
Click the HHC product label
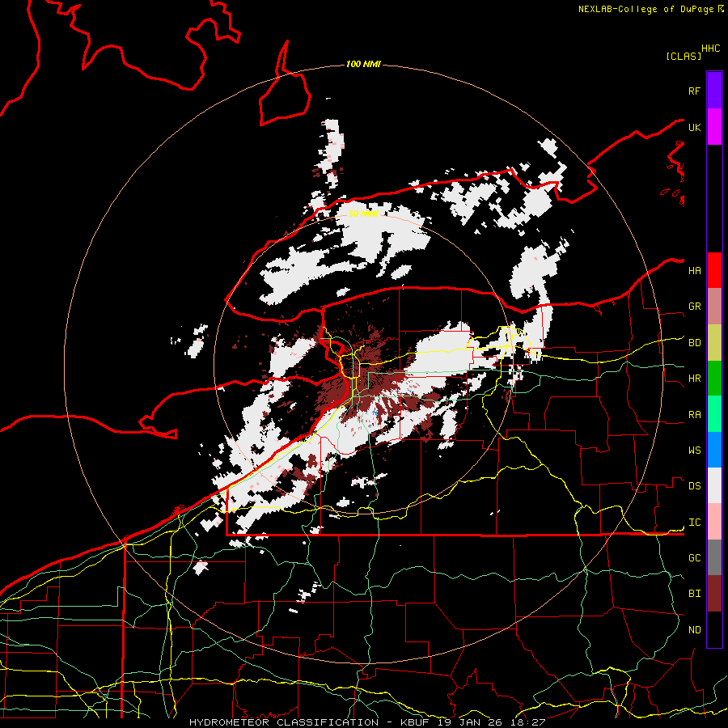(x=711, y=49)
